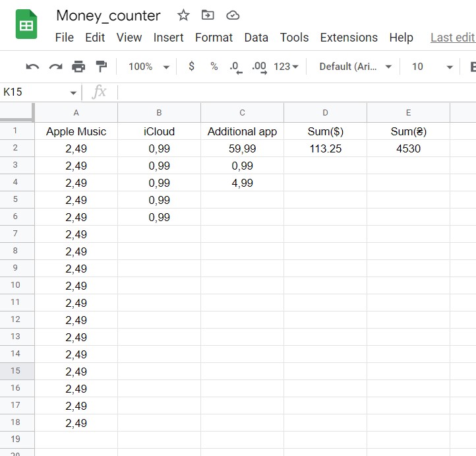Open the File menu
This screenshot has height=456, width=476.
pos(65,38)
